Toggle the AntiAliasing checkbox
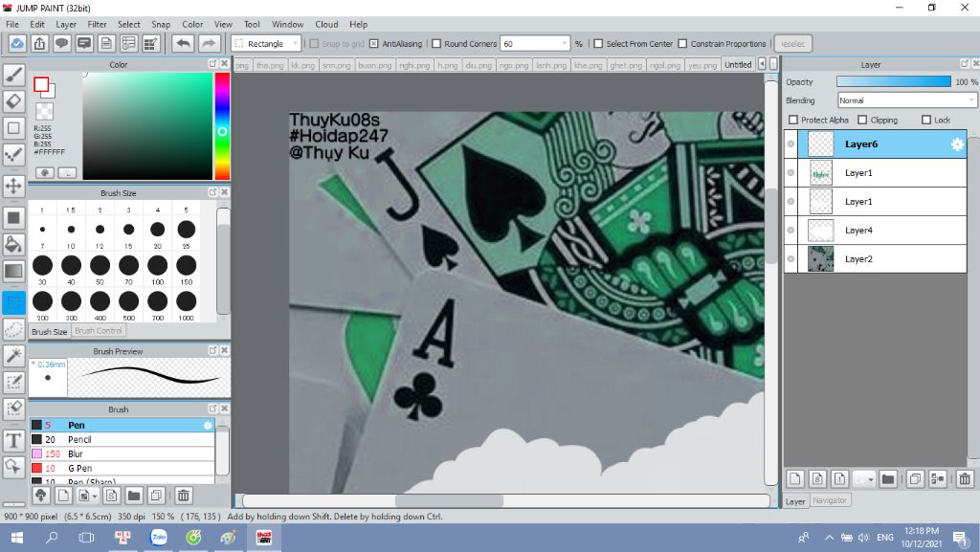 pos(374,44)
